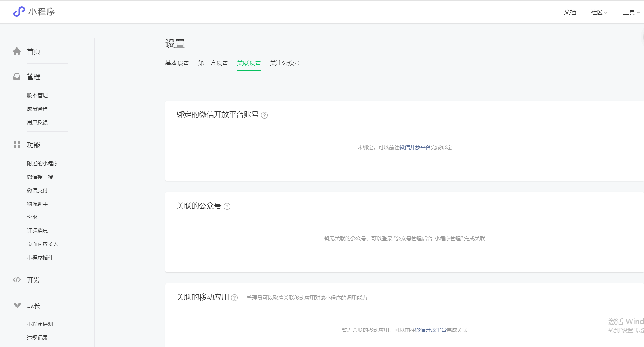Open 成员管理 in the sidebar
The image size is (644, 347).
coord(37,109)
